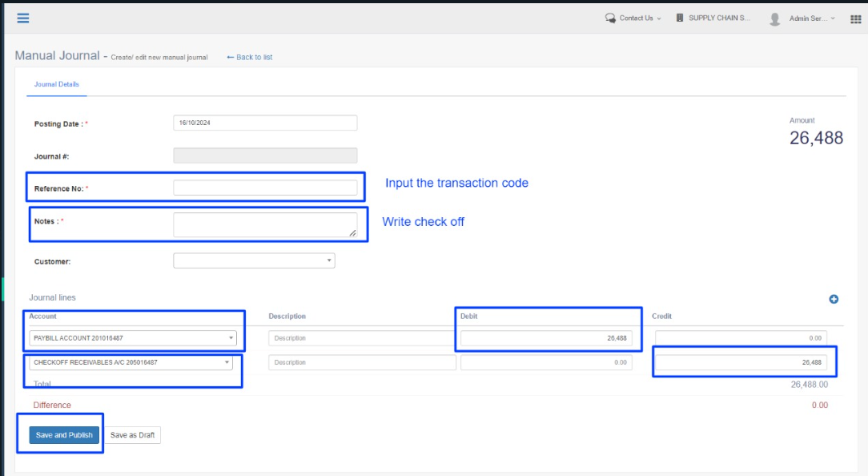The image size is (868, 476).
Task: Add a new journal line with plus icon
Action: [834, 299]
